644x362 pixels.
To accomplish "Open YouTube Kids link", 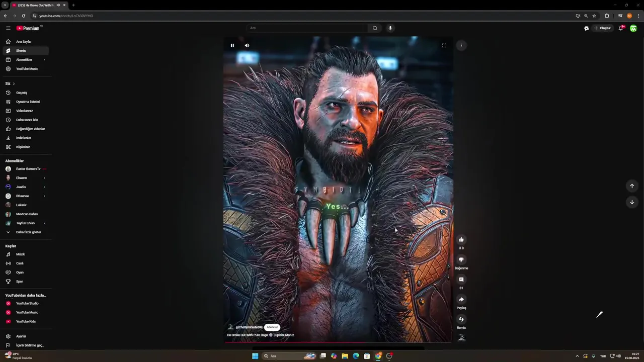I will point(25,322).
